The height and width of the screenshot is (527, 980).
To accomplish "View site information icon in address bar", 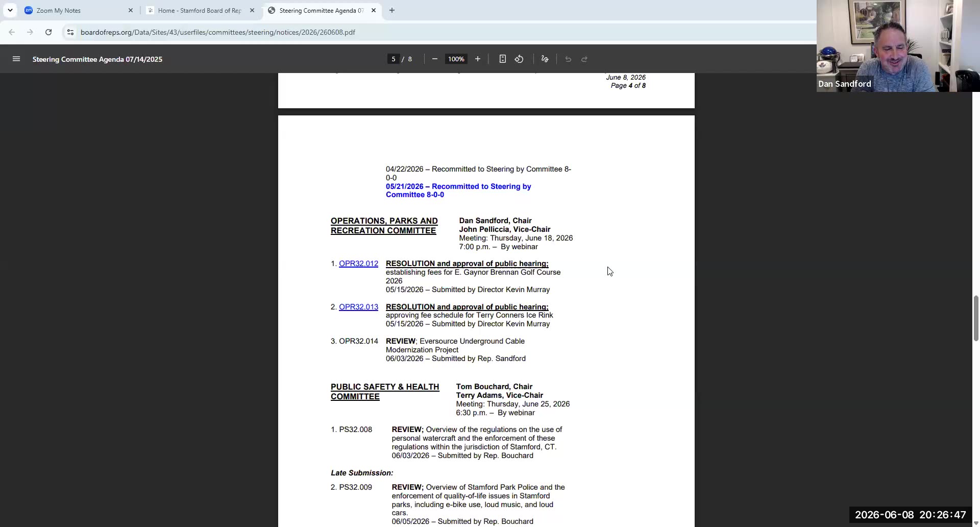I will click(x=70, y=32).
